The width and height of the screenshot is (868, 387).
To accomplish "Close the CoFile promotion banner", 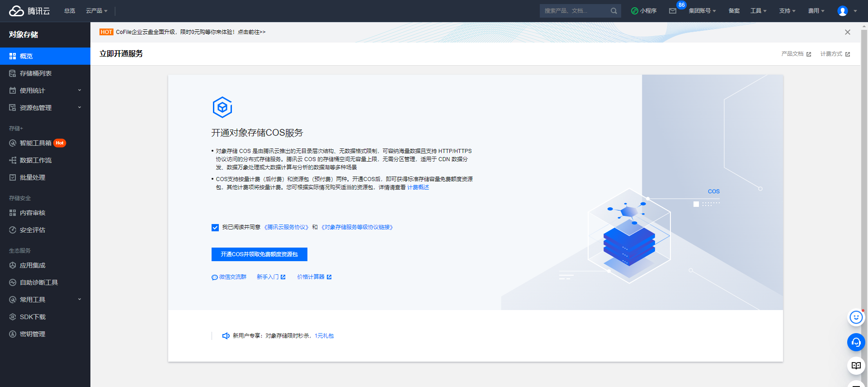I will point(848,32).
